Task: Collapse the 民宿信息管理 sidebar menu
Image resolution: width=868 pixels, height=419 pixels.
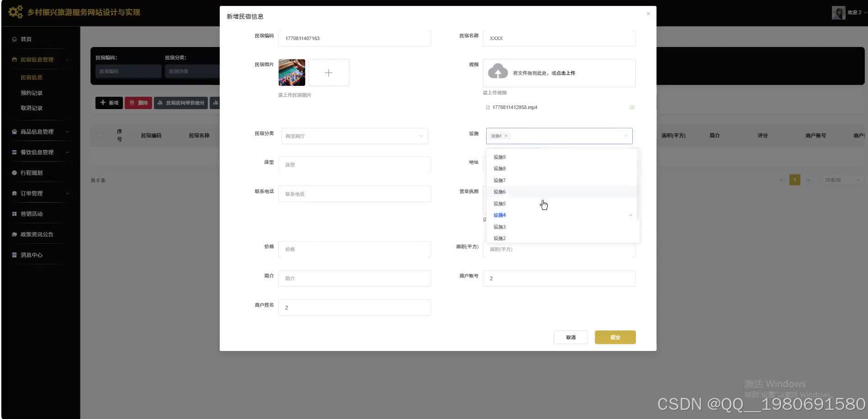Action: pos(67,60)
